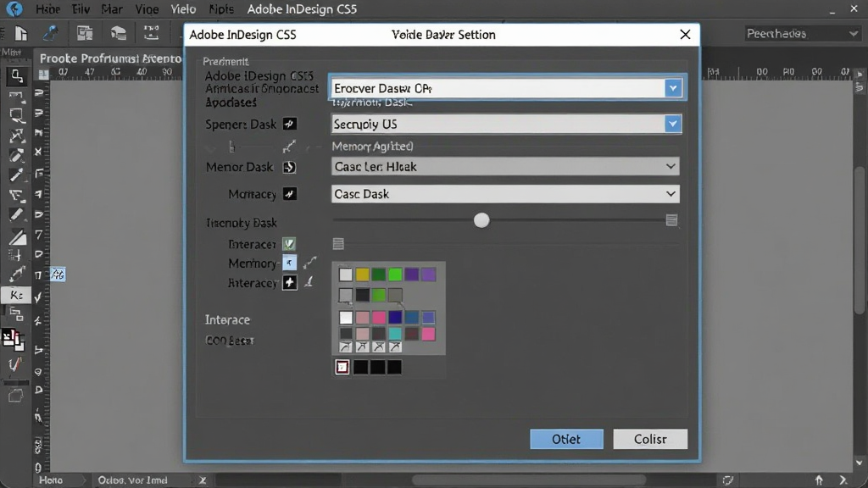Screen dimensions: 868x488
Task: Open the Mar menu
Action: 112,8
